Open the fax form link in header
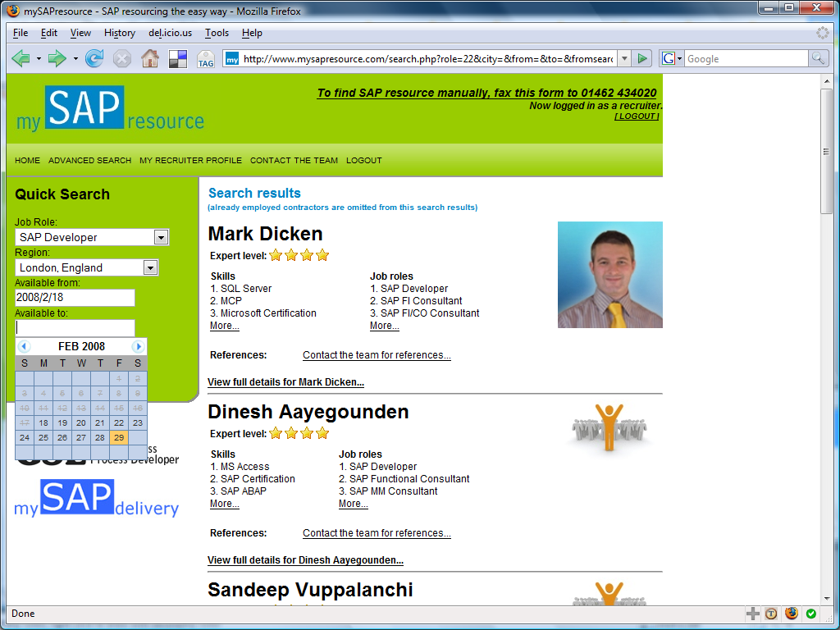 [487, 93]
